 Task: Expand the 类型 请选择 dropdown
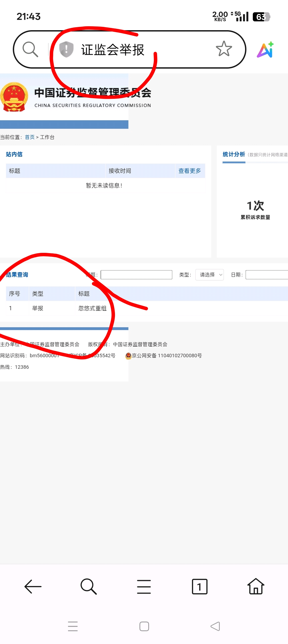click(210, 275)
